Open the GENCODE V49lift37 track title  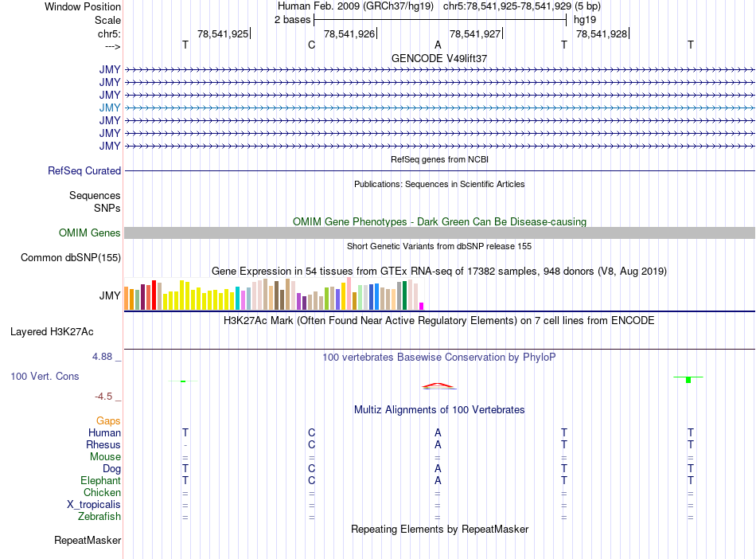[x=439, y=58]
